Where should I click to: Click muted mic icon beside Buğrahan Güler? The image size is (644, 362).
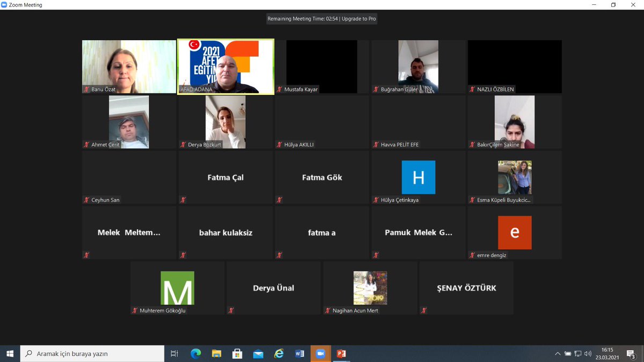(376, 90)
